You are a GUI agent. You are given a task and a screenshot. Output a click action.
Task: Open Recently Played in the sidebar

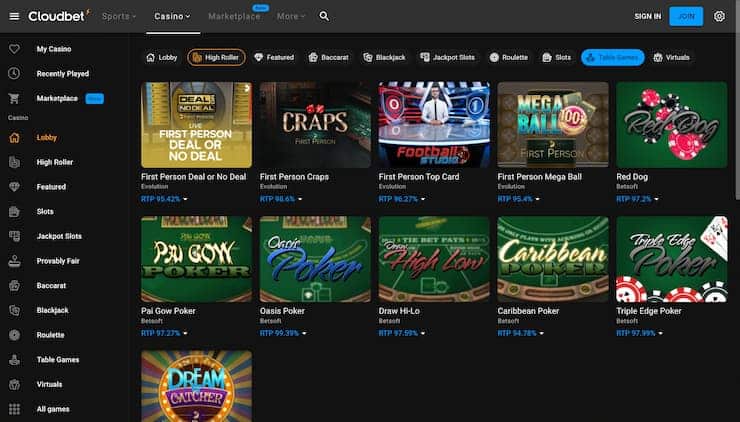[x=63, y=74]
